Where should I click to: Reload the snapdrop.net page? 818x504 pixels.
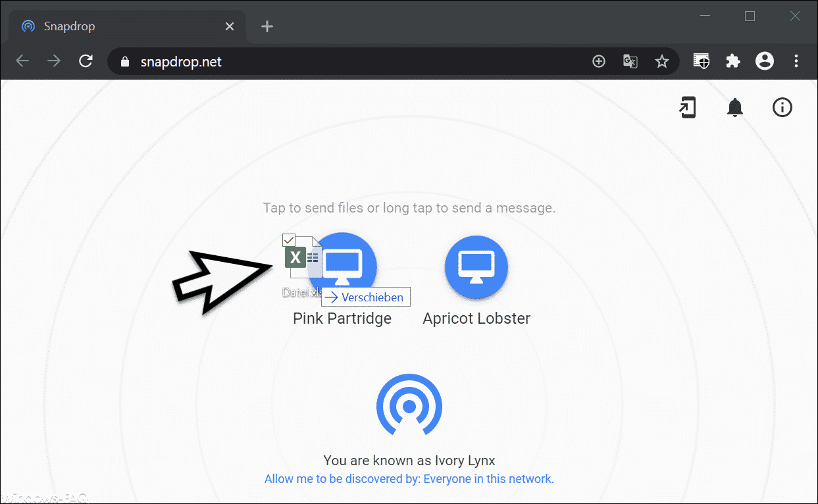coord(86,61)
